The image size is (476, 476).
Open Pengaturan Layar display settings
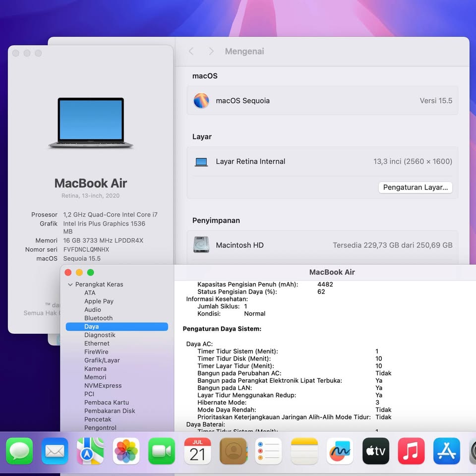pos(416,187)
